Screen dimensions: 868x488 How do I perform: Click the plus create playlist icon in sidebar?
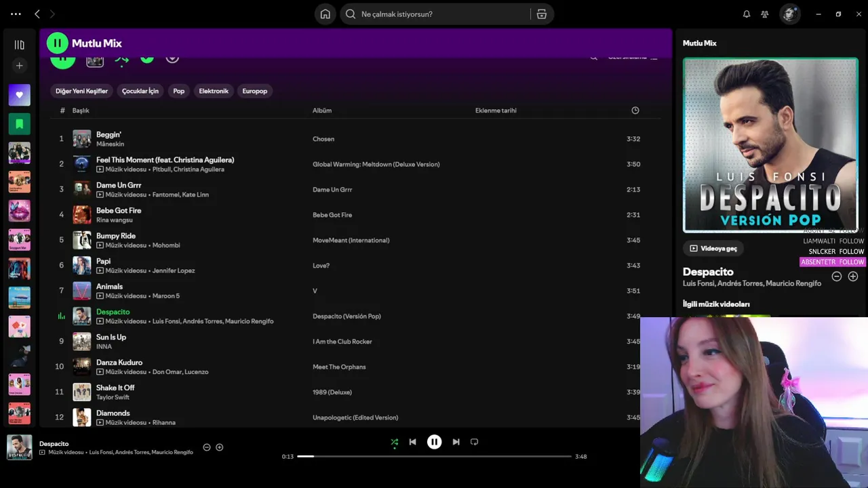(19, 66)
